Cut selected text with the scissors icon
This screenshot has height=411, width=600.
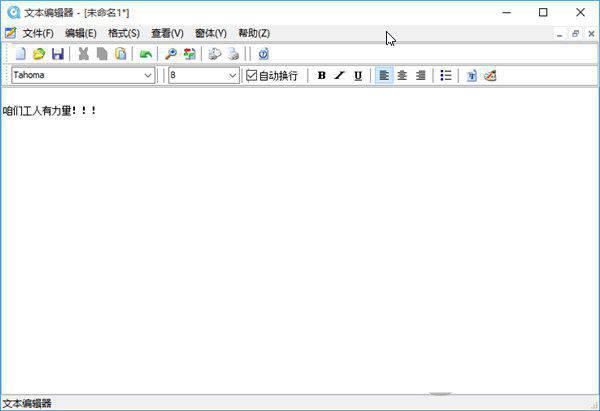[83, 54]
